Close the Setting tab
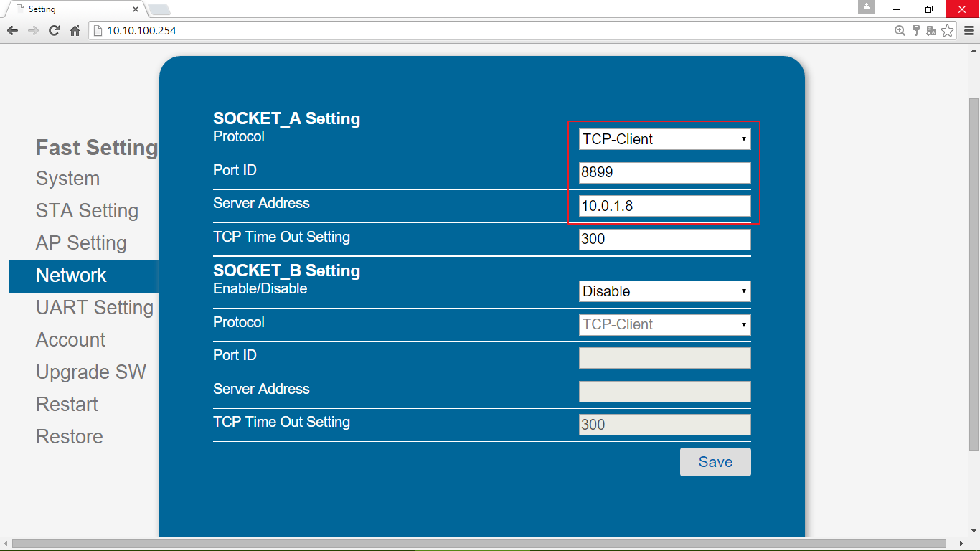This screenshot has height=551, width=980. pos(136,9)
